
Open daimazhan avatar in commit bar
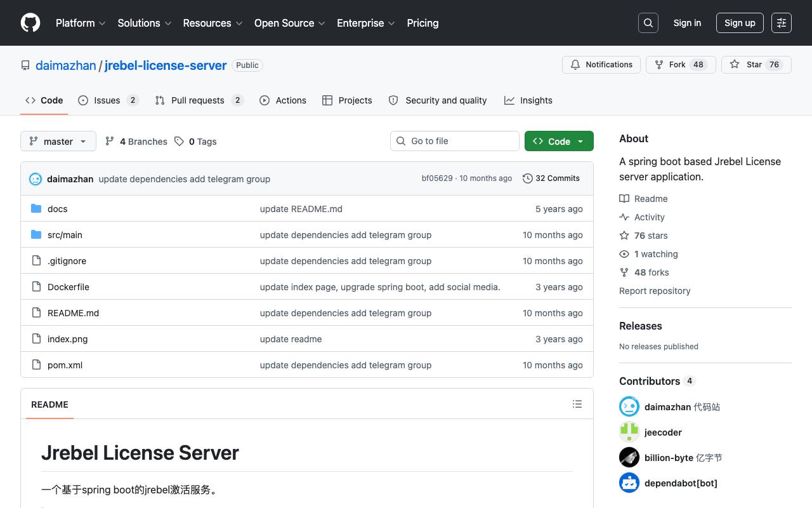pyautogui.click(x=36, y=179)
